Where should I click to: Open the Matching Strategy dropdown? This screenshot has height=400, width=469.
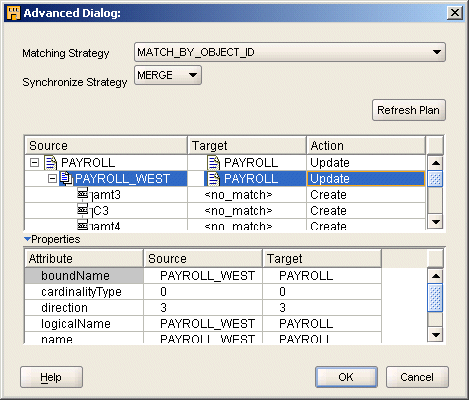[436, 52]
